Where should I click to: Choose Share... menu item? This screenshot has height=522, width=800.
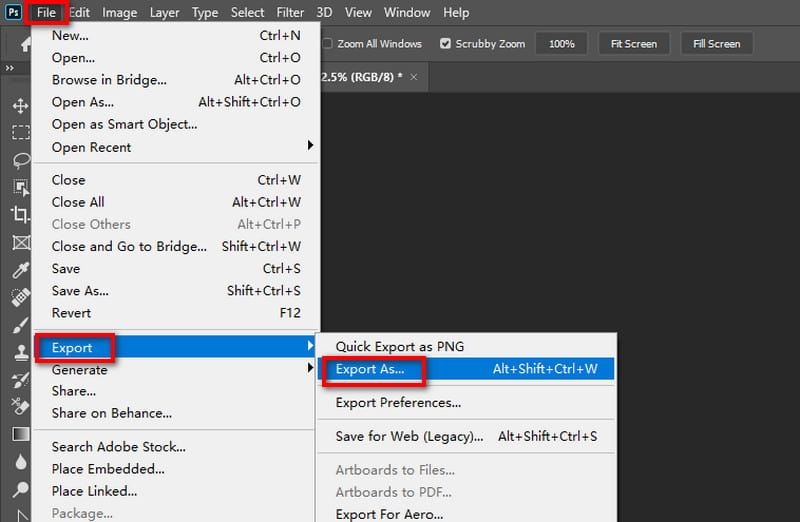click(176, 391)
